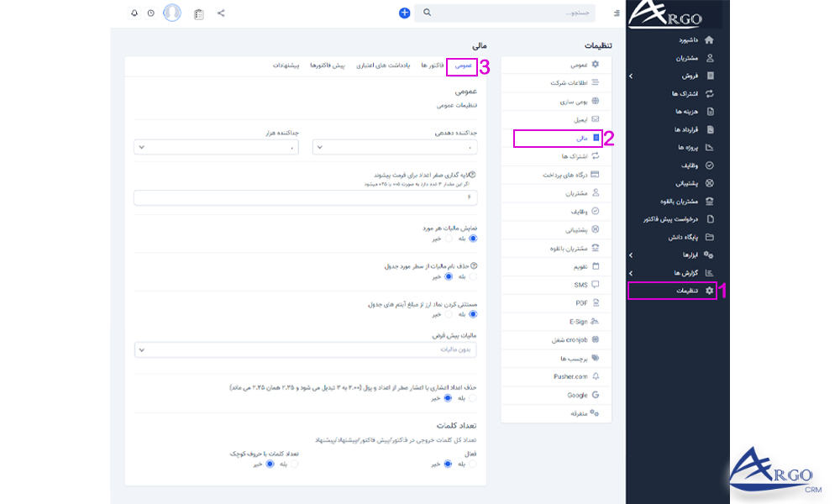Choose خیر for حذف نام مالیات از جدول
The height and width of the screenshot is (504, 840).
(x=449, y=277)
